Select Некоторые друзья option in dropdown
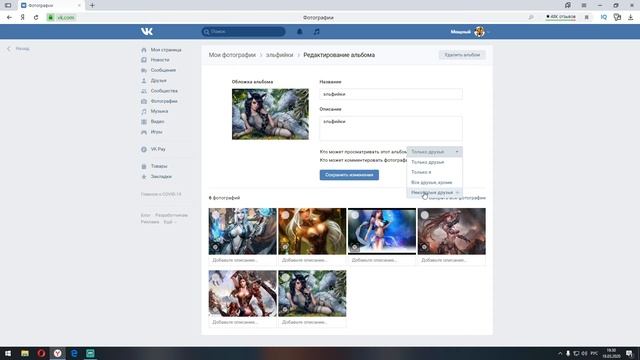Viewport: 640px width, 360px height. (x=434, y=192)
